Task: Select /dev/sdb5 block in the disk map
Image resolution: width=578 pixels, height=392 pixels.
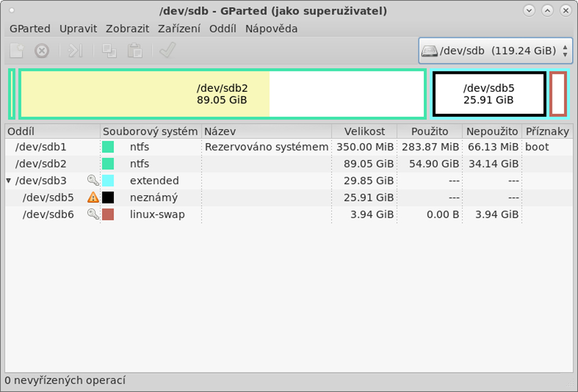Action: [489, 94]
